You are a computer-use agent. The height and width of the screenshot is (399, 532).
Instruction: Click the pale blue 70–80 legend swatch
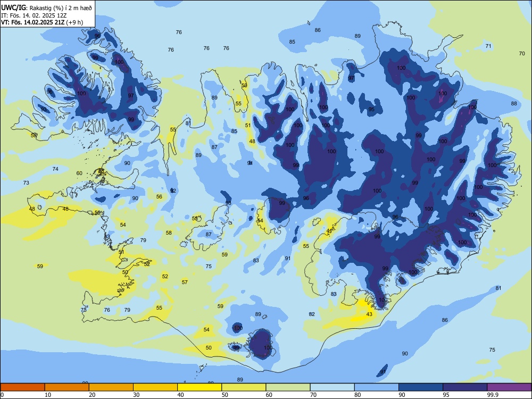[332, 387]
